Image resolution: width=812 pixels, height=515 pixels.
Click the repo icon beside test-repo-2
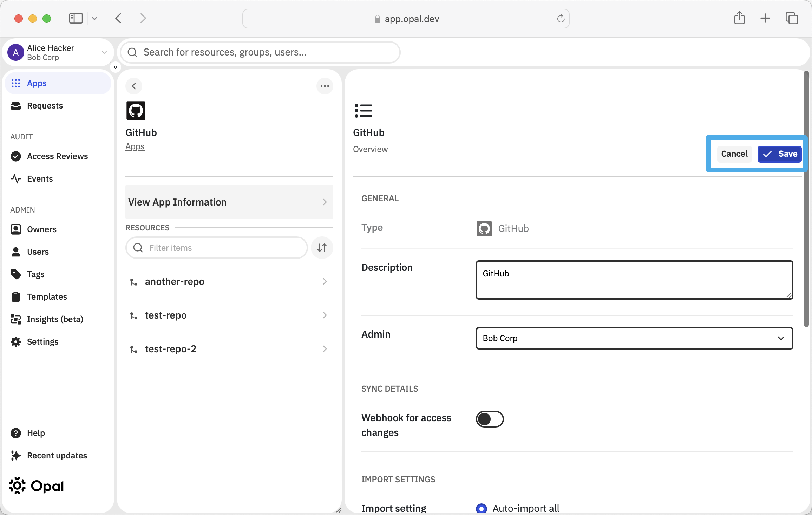pyautogui.click(x=134, y=350)
